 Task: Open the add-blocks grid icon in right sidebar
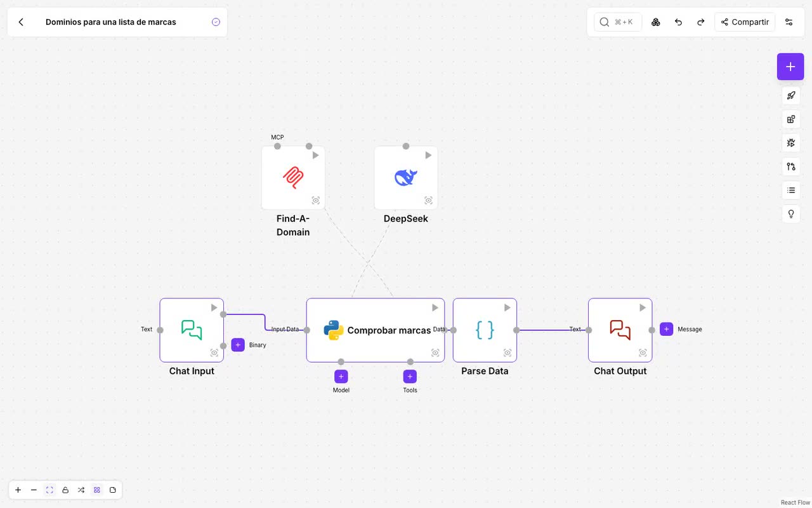(791, 119)
